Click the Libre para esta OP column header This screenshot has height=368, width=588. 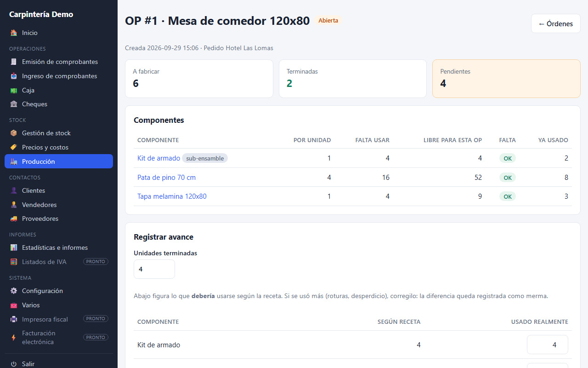[452, 140]
